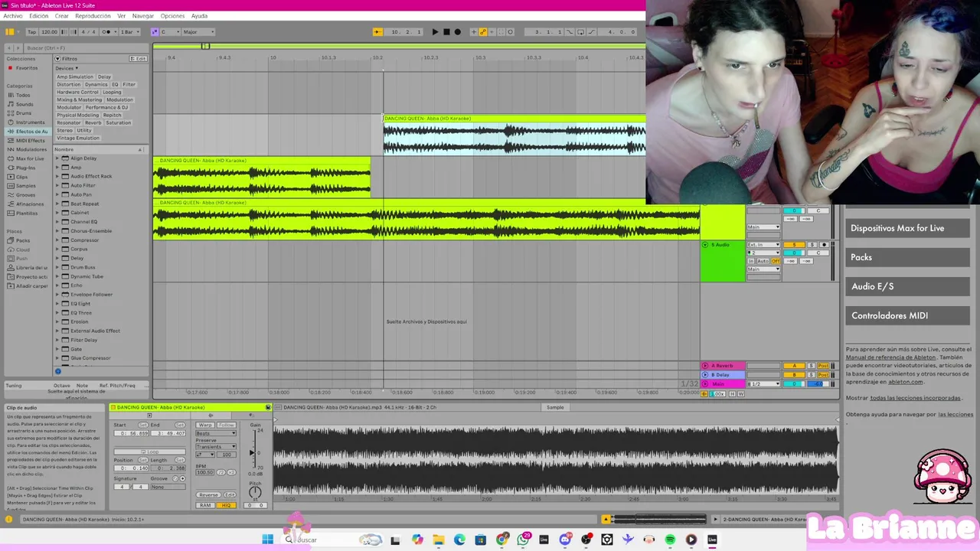The image size is (980, 551).
Task: Expand the Align Delay device
Action: (57, 158)
